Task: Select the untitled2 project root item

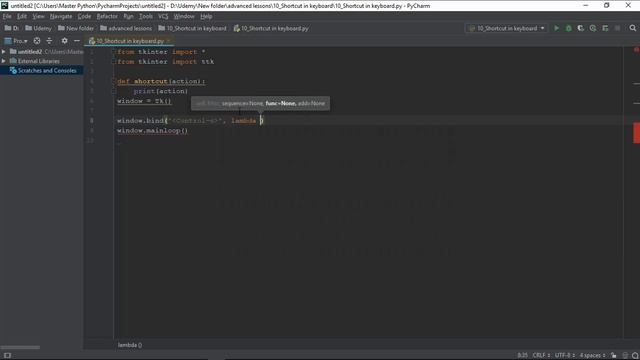Action: [x=42, y=52]
